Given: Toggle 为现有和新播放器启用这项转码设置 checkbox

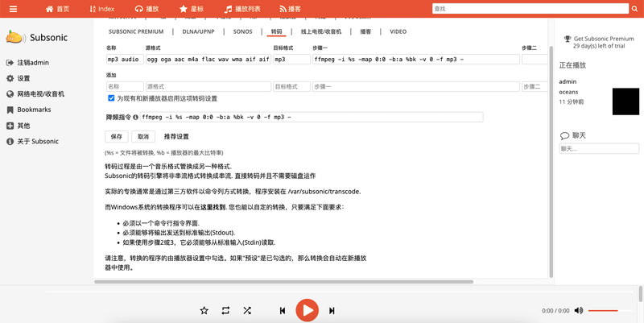Looking at the screenshot, I should point(111,98).
